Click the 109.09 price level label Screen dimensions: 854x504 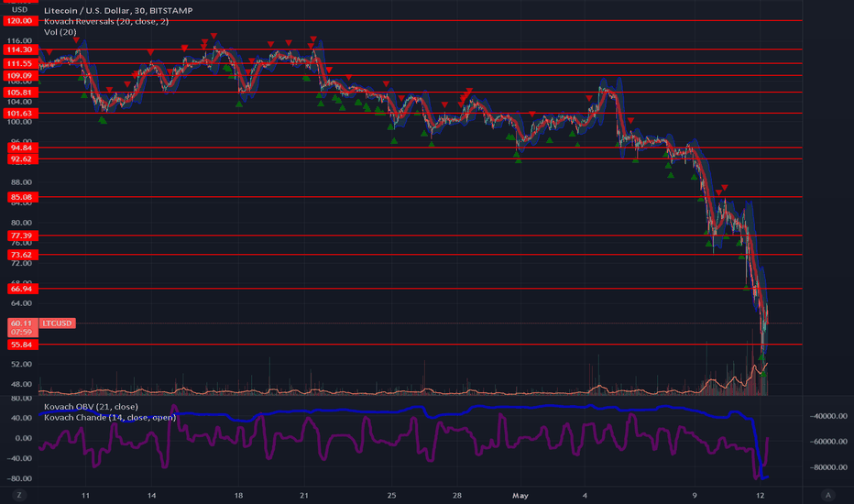point(20,76)
